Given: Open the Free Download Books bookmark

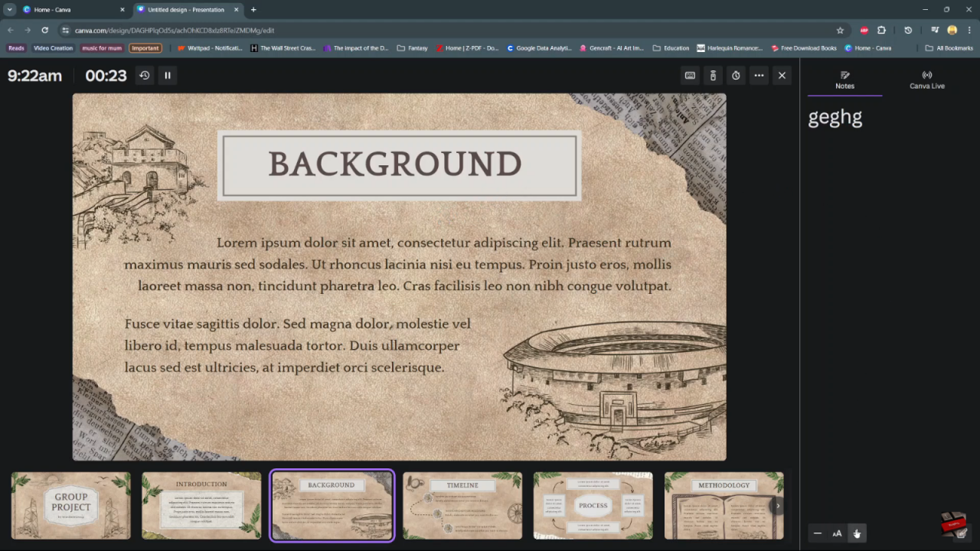Looking at the screenshot, I should coord(804,48).
